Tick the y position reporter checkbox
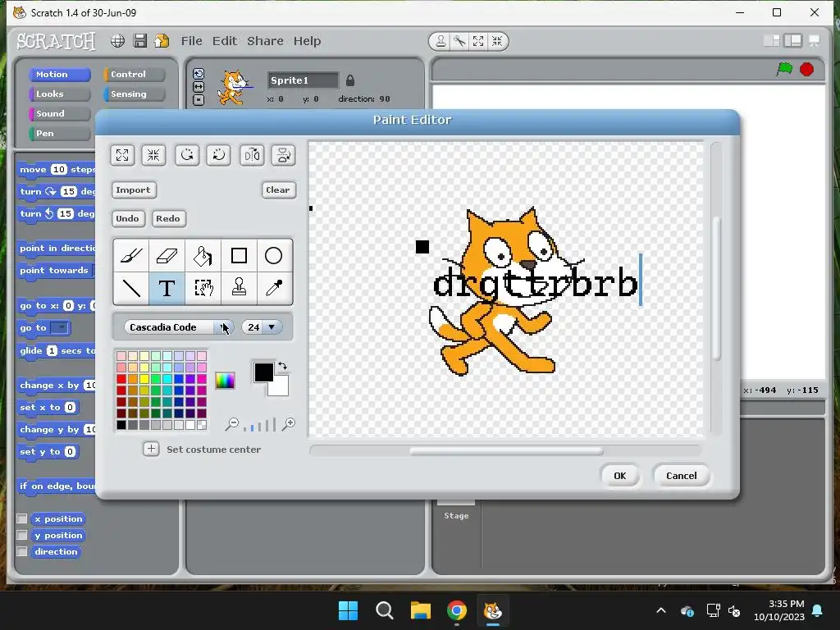 click(22, 535)
